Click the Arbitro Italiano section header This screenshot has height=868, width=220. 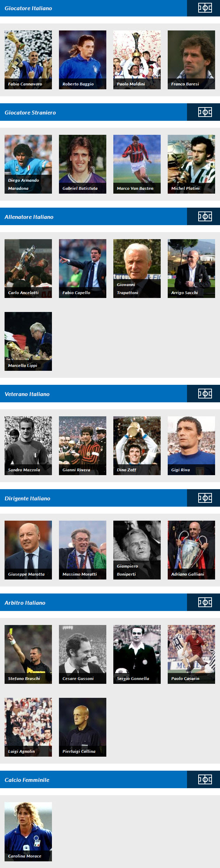[93, 602]
